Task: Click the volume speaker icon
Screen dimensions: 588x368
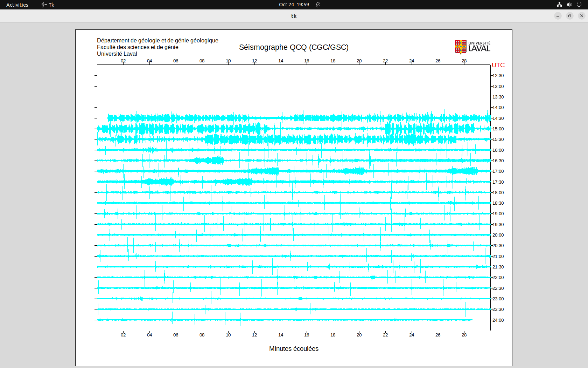Action: point(569,5)
